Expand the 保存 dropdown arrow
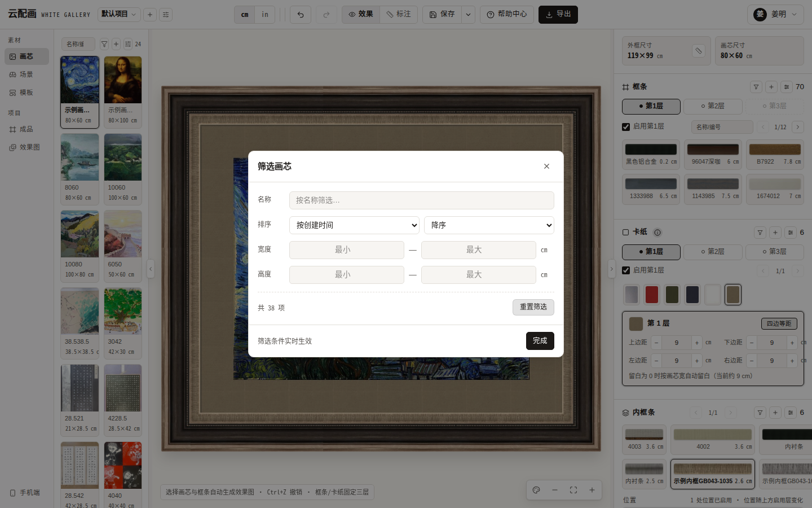Screen dimensions: 812x508 pyautogui.click(x=468, y=15)
